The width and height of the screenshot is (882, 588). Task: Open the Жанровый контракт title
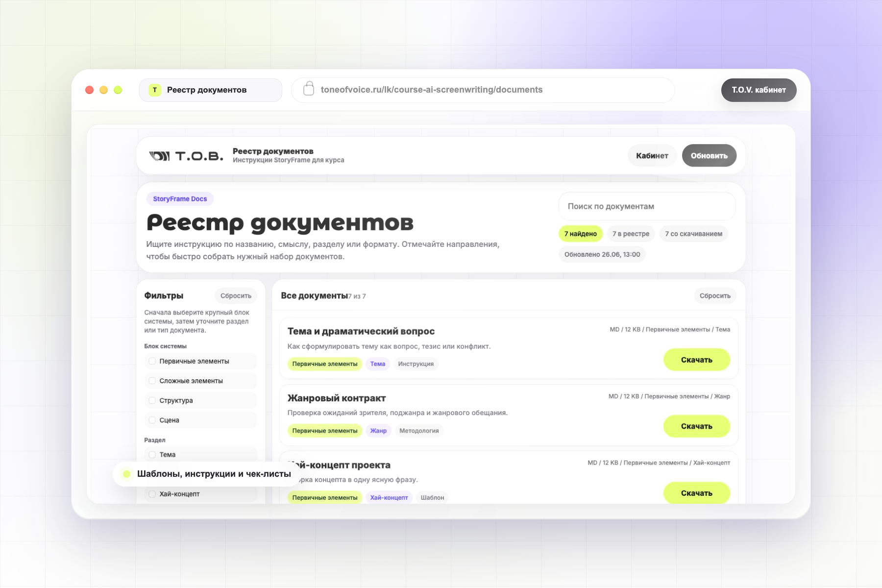pos(336,398)
